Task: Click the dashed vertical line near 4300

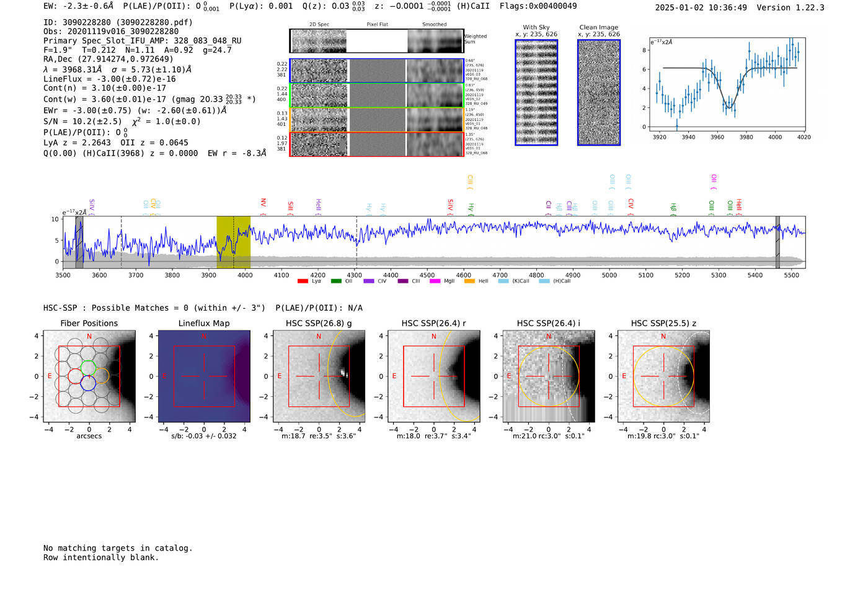Action: [x=356, y=242]
